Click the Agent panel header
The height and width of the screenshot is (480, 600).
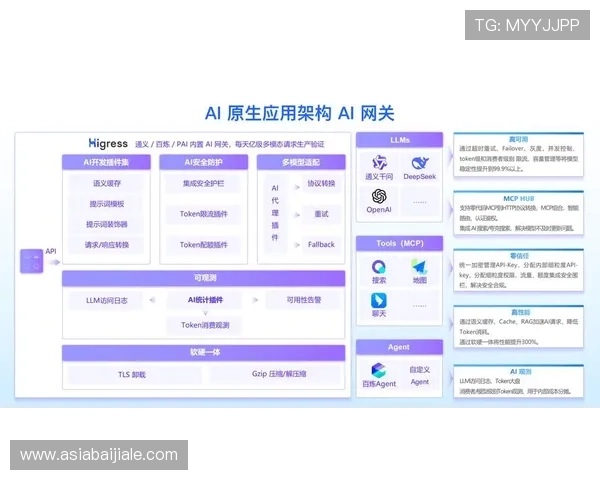[399, 347]
